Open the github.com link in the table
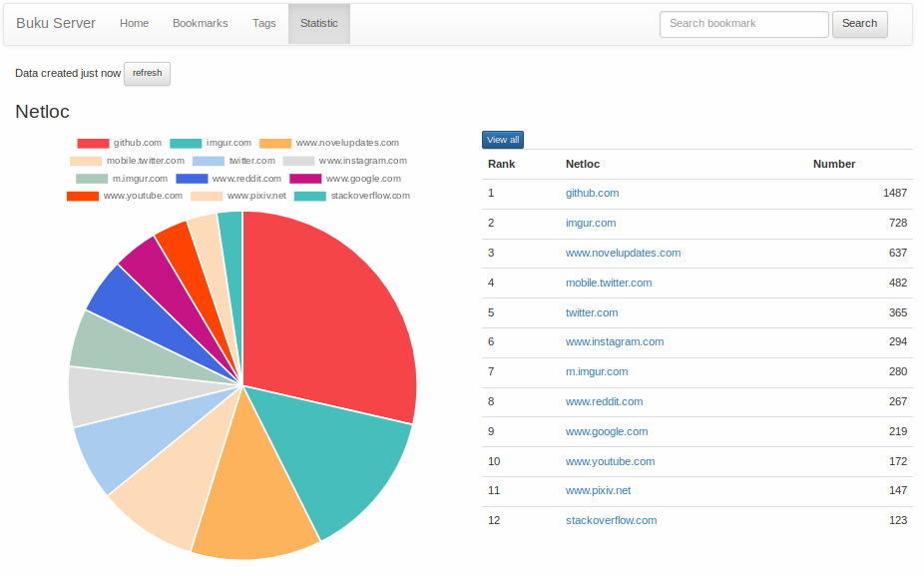 coord(593,193)
